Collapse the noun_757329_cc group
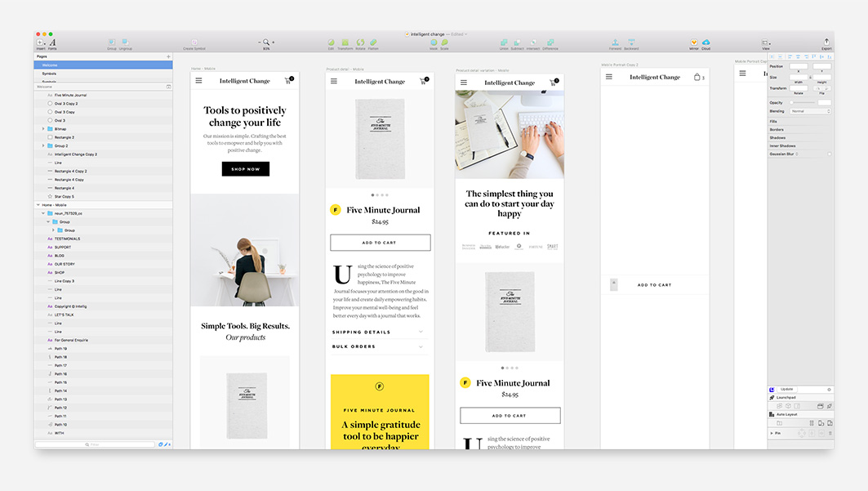 pos(43,213)
